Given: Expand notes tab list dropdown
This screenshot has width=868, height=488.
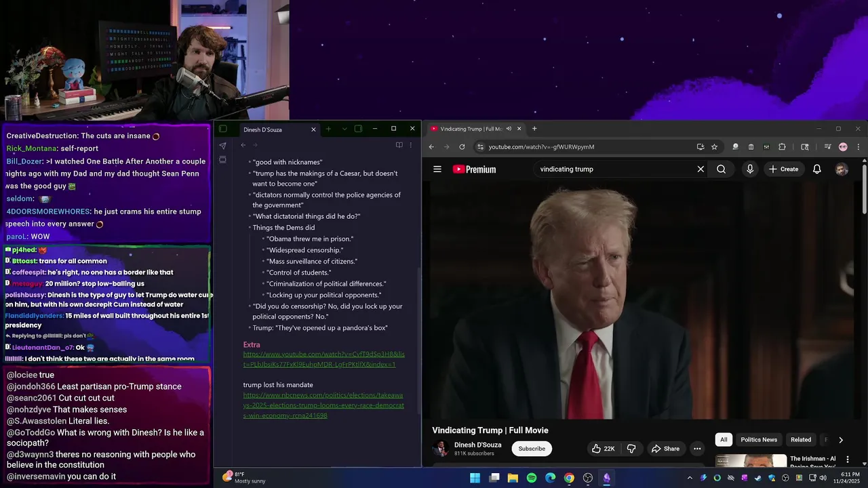Looking at the screenshot, I should [x=344, y=129].
